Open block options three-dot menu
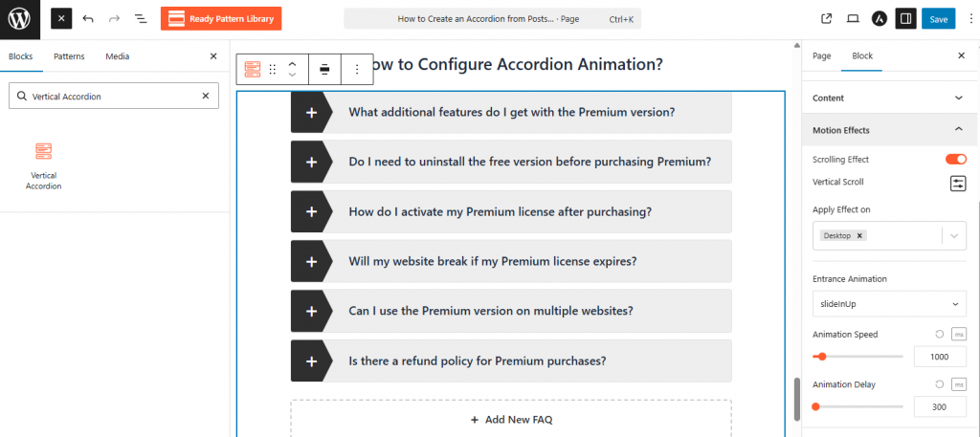Image resolution: width=980 pixels, height=437 pixels. [357, 69]
